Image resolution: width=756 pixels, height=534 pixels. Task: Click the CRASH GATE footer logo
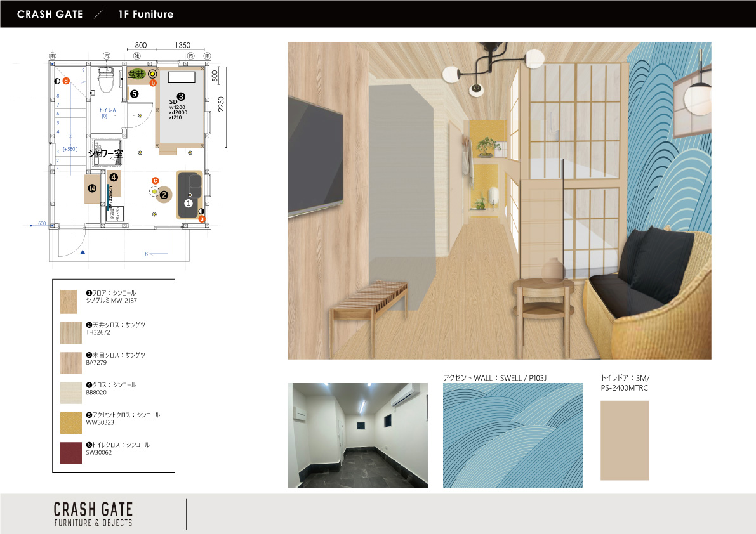pyautogui.click(x=93, y=514)
